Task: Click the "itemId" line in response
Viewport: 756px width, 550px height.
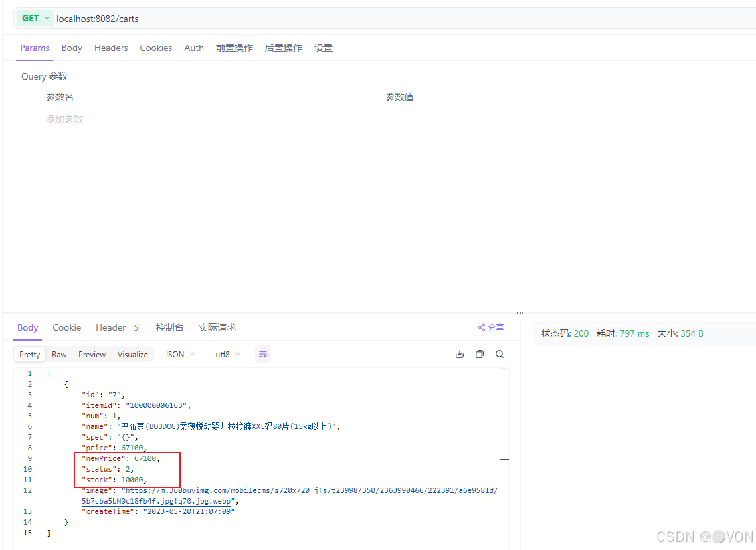Action: [x=136, y=405]
